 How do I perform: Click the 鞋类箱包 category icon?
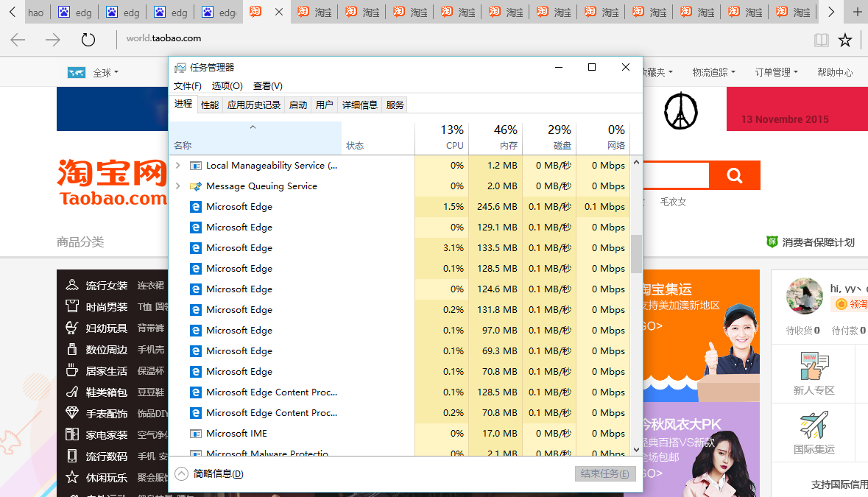pos(72,392)
